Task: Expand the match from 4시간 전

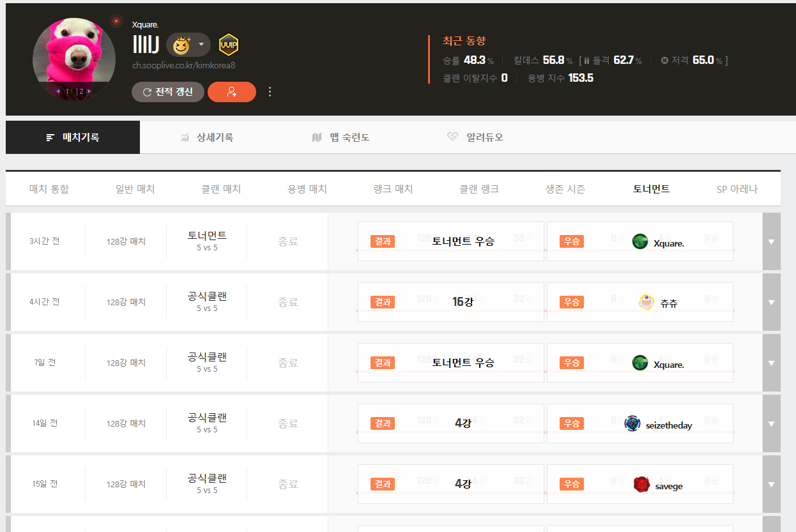Action: click(771, 302)
